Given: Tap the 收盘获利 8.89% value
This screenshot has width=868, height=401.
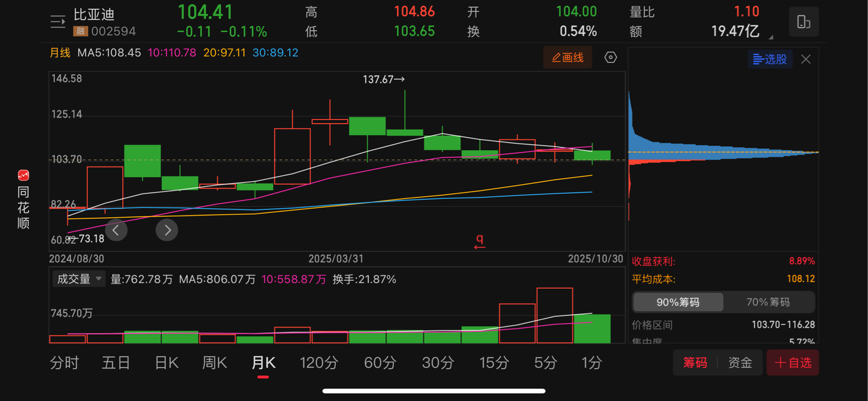Looking at the screenshot, I should pyautogui.click(x=802, y=261).
